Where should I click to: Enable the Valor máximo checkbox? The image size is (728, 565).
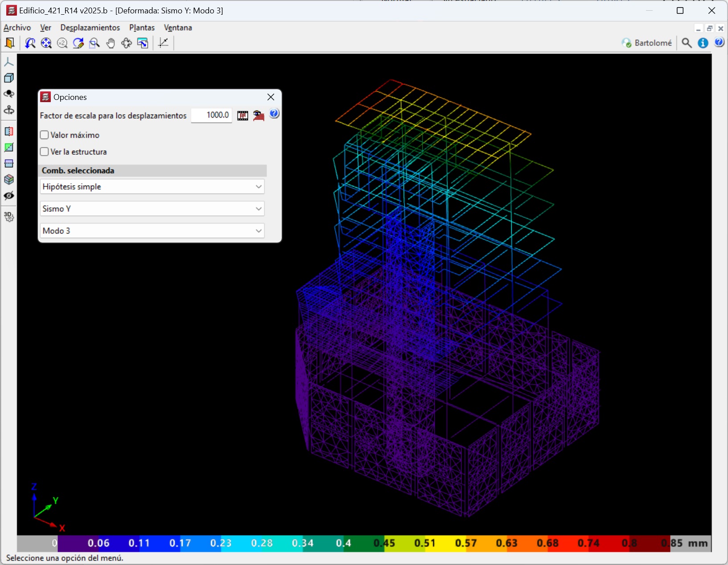click(45, 135)
